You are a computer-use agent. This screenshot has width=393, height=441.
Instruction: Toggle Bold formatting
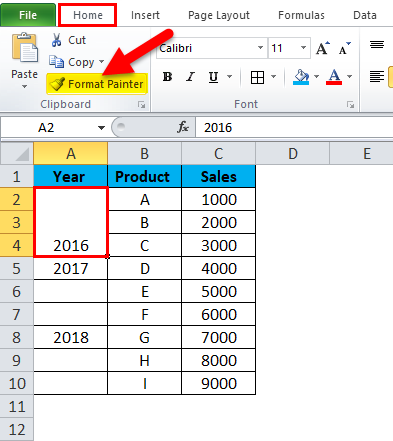167,77
